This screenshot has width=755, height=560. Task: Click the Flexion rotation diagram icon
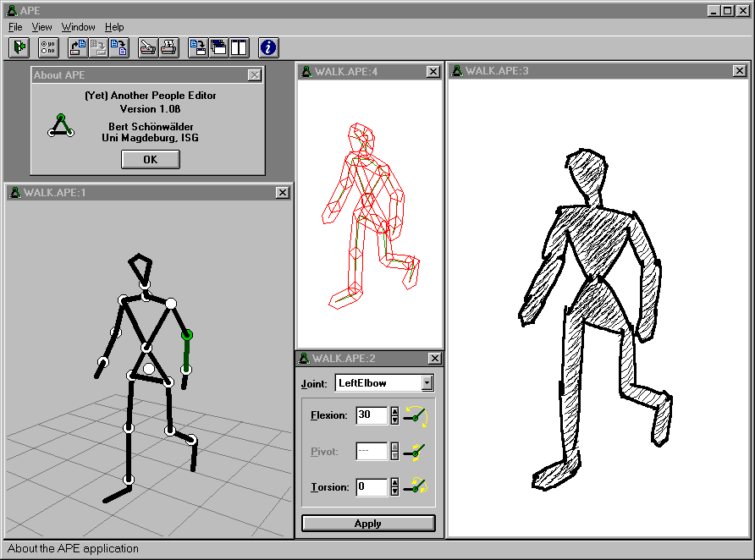[416, 415]
